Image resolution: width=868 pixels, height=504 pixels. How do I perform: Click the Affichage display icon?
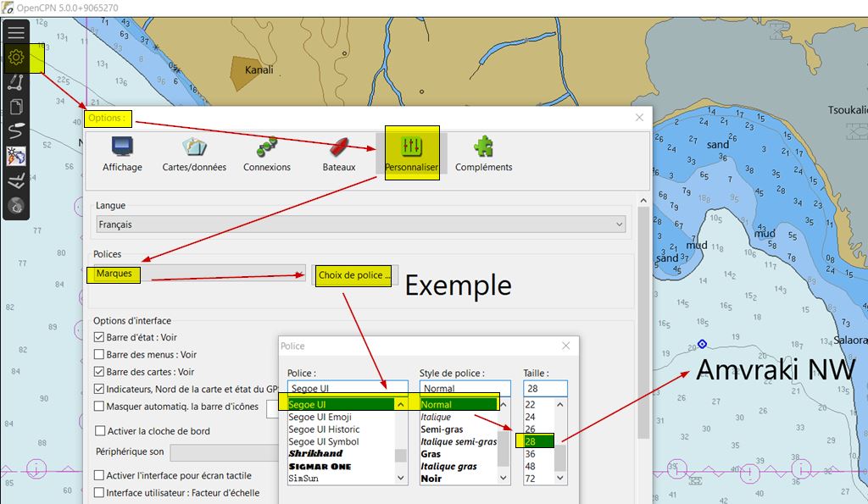pos(122,152)
